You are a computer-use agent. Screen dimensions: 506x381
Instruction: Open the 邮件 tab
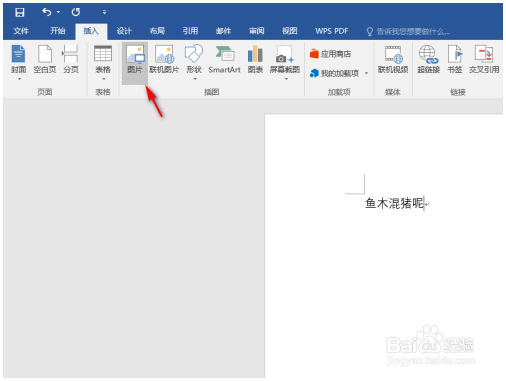[223, 31]
